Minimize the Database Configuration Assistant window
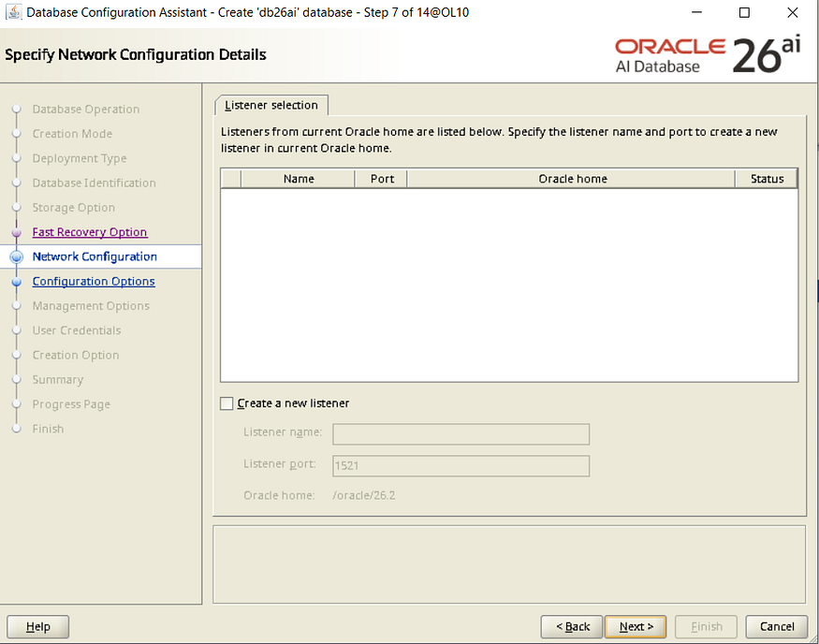Viewport: 819px width, 644px height. click(696, 12)
